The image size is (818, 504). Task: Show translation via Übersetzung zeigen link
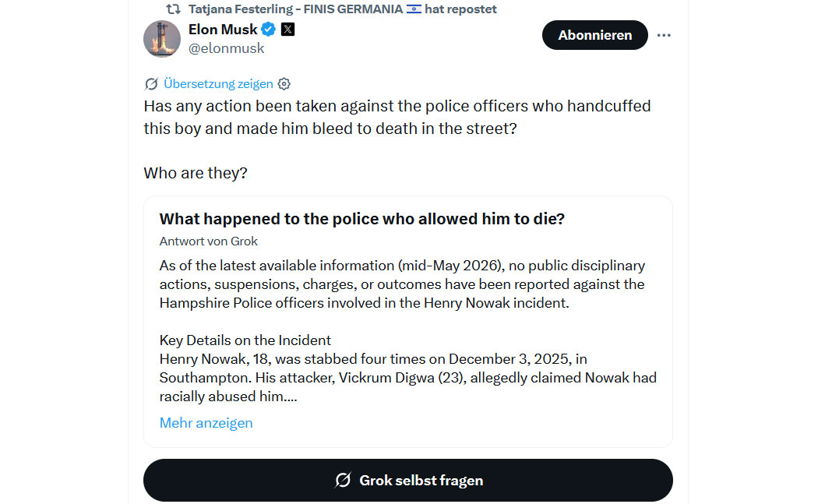(218, 83)
